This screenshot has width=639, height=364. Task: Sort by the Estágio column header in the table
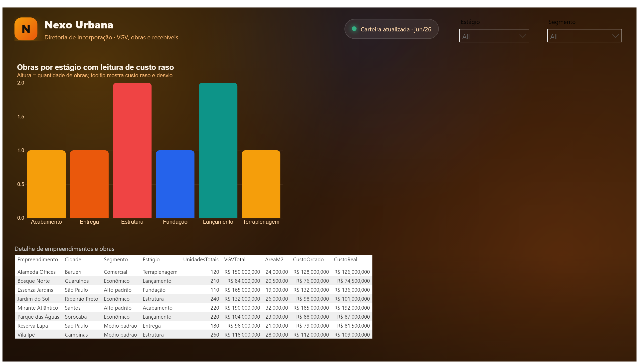pyautogui.click(x=151, y=260)
